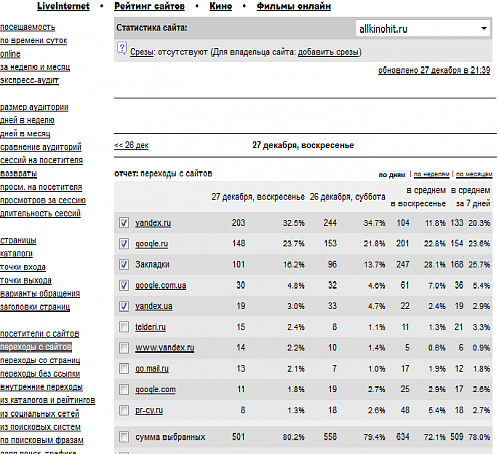Open длительность сессий report
This screenshot has width=499, height=454.
pyautogui.click(x=40, y=214)
